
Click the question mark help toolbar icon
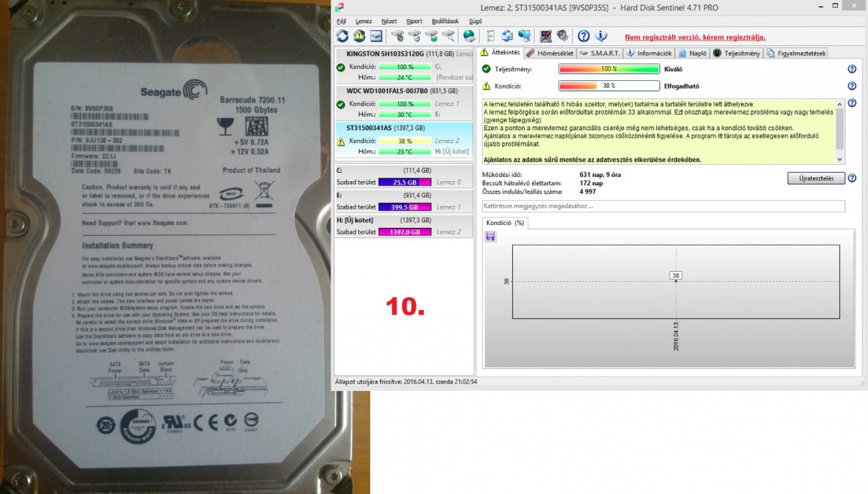(583, 36)
